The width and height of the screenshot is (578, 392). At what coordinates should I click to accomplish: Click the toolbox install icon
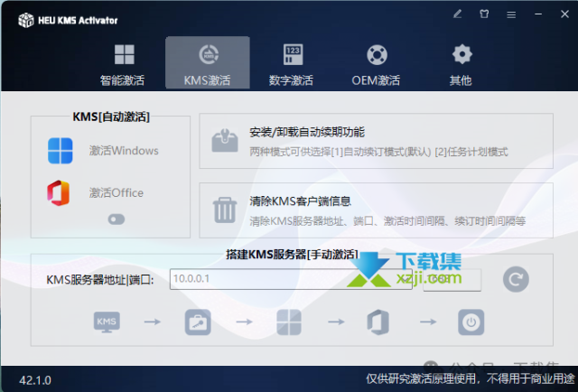(225, 141)
